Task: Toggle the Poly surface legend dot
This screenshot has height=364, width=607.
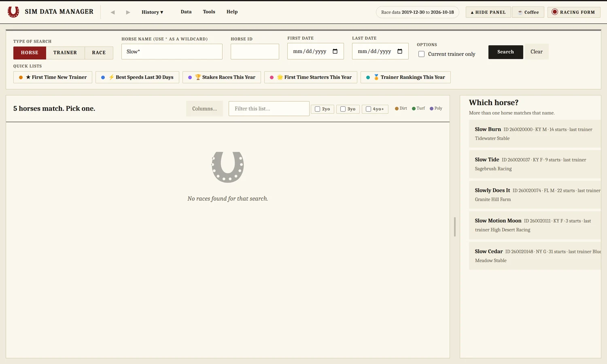Action: 432,108
